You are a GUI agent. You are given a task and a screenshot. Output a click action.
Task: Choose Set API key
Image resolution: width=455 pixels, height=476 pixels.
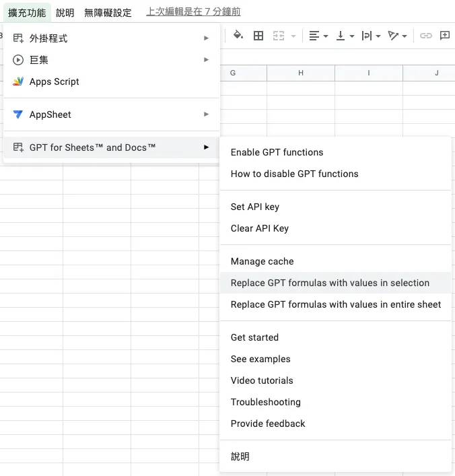point(335,207)
